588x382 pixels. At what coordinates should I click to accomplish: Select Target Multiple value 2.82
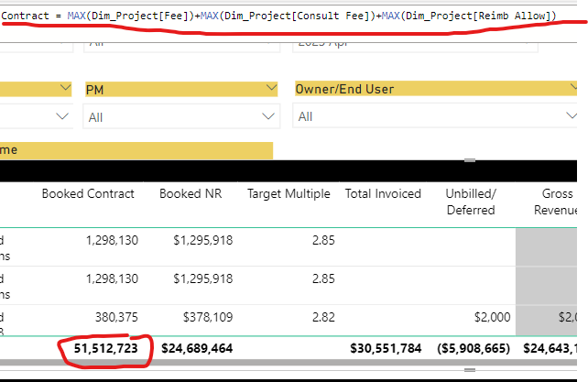[323, 318]
